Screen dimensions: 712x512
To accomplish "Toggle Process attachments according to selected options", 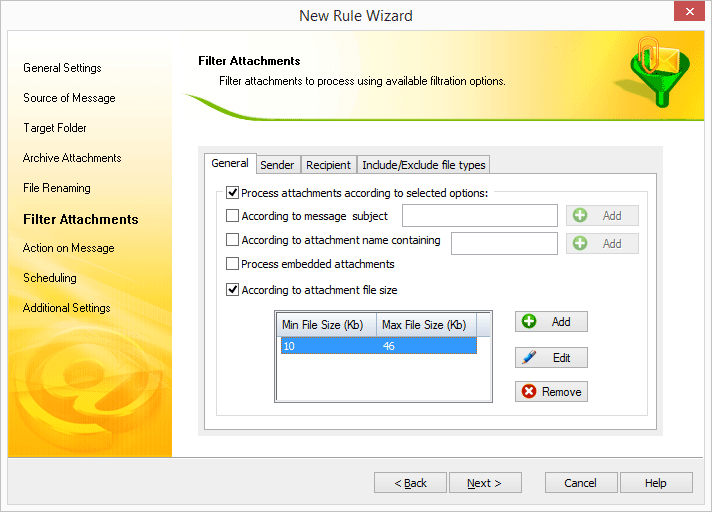I will [x=233, y=193].
